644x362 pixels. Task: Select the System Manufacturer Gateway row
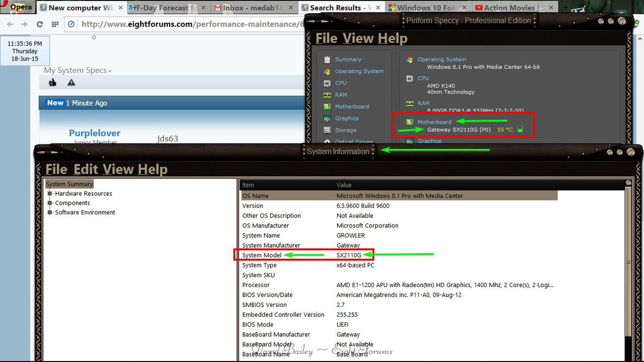coord(399,245)
